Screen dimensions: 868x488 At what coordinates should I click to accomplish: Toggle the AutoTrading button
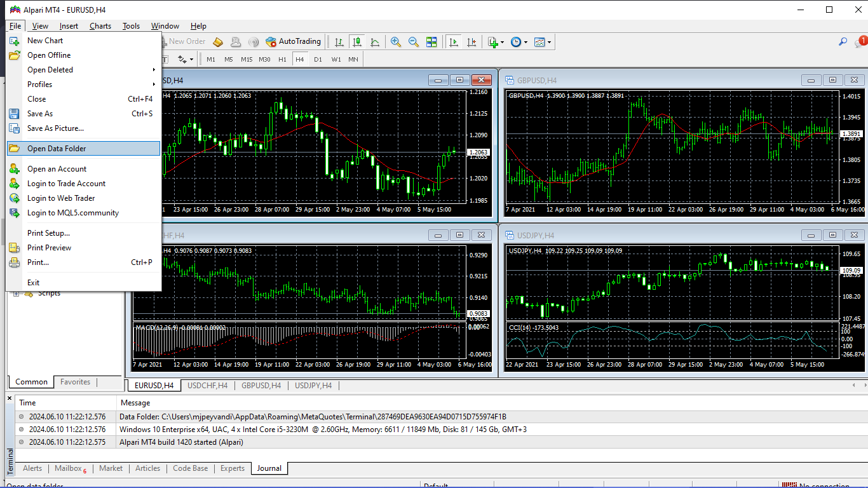tap(294, 42)
